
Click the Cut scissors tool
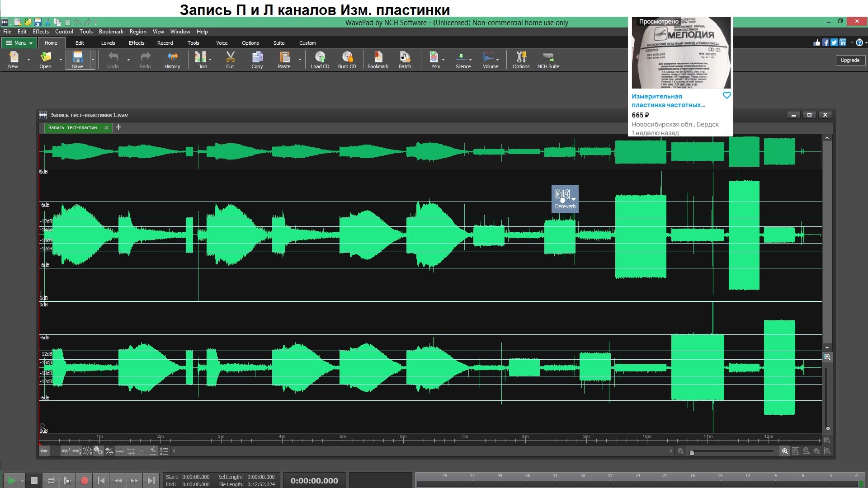point(230,60)
